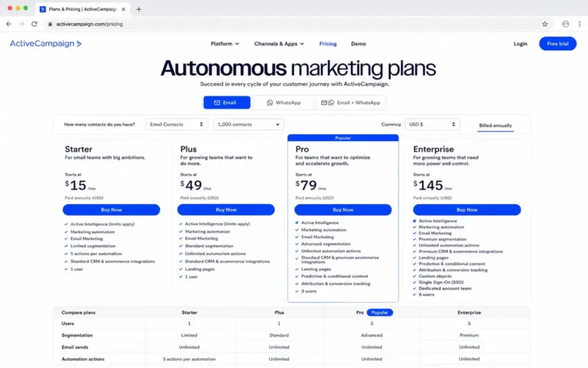The height and width of the screenshot is (368, 588).
Task: Expand the Platform menu
Action: [225, 44]
